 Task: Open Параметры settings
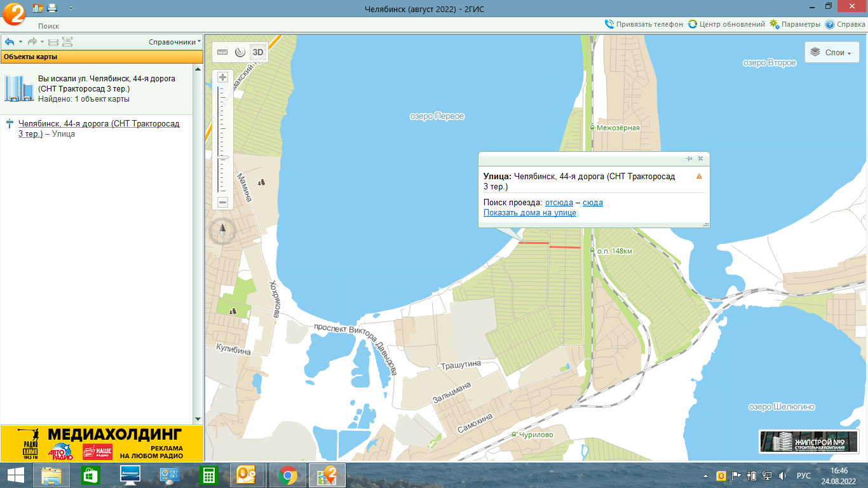(x=795, y=24)
